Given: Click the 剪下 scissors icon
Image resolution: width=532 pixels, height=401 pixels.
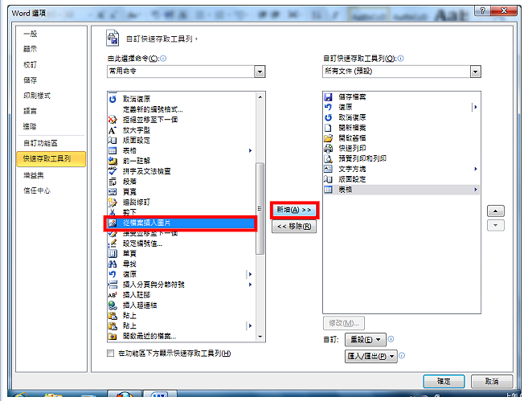Looking at the screenshot, I should tap(113, 212).
